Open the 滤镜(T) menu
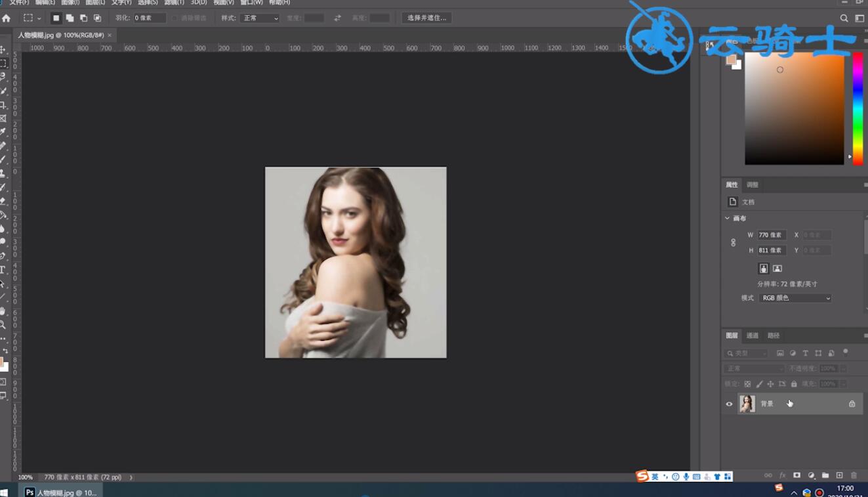868x497 pixels. 174,3
